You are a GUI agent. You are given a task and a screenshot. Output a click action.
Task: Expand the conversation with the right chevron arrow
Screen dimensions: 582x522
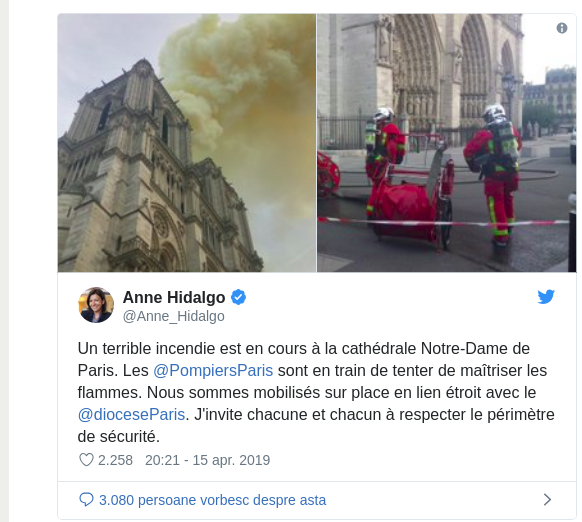547,499
